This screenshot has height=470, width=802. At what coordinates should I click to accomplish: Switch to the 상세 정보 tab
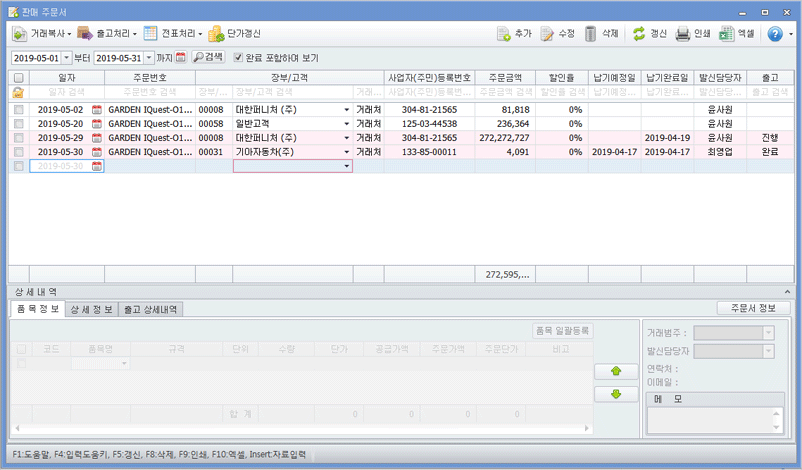pos(92,310)
